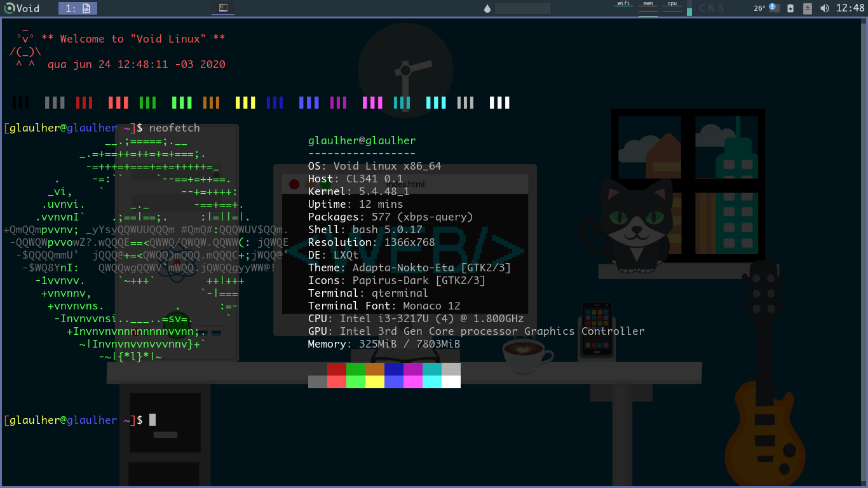Screen dimensions: 868x488
Task: Open the wifi network monitor
Action: point(625,6)
